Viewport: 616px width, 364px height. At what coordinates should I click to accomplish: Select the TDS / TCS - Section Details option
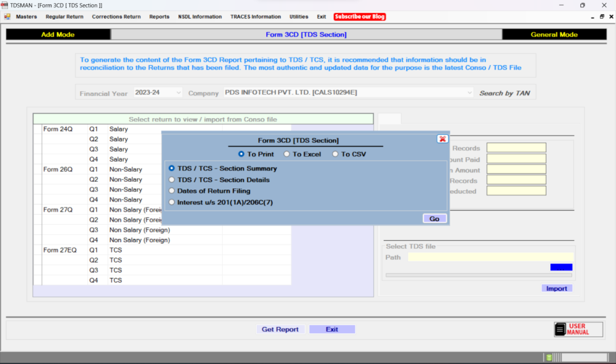[x=171, y=179]
